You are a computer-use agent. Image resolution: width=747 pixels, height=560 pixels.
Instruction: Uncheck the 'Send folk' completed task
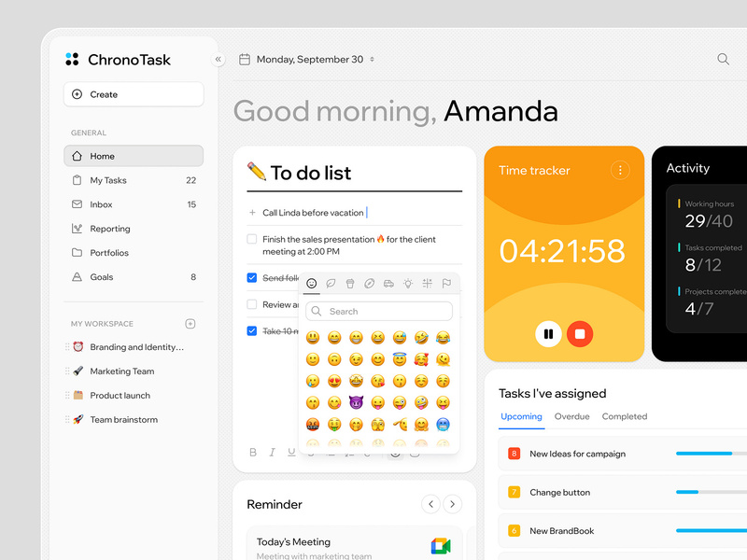click(x=251, y=277)
